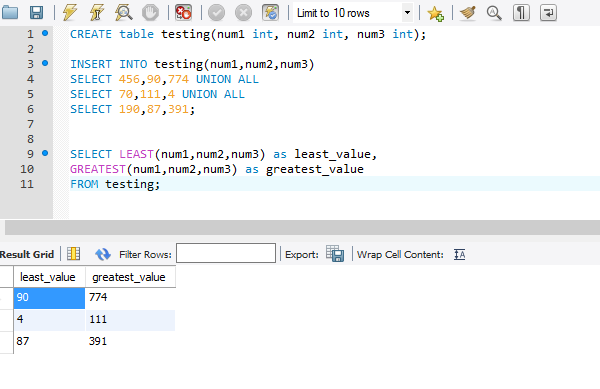Select cell with value 111

130,319
